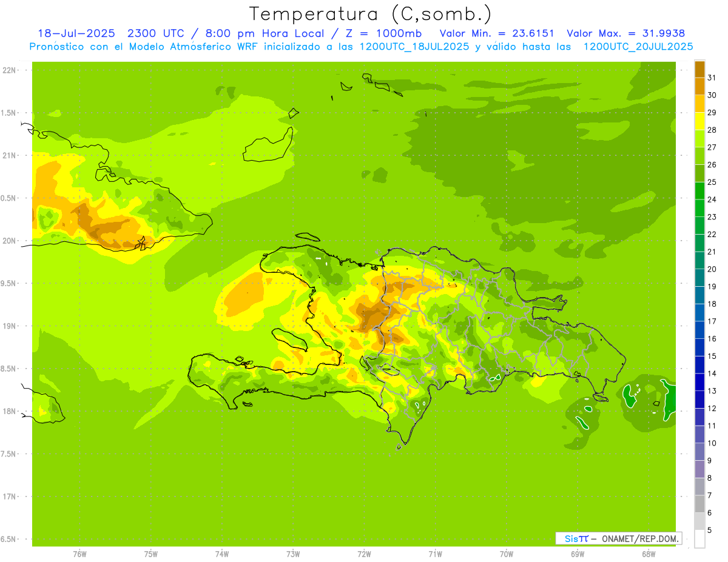
Task: Click the "19N" latitude label
Action: tap(10, 326)
